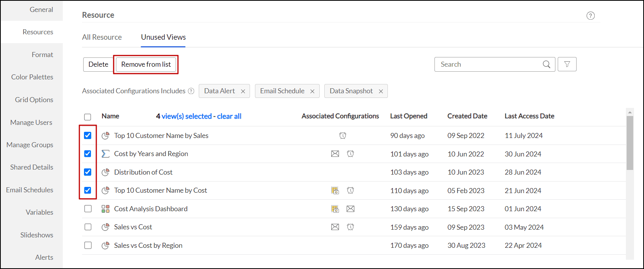Open the filter funnel icon
The image size is (644, 269).
click(567, 64)
